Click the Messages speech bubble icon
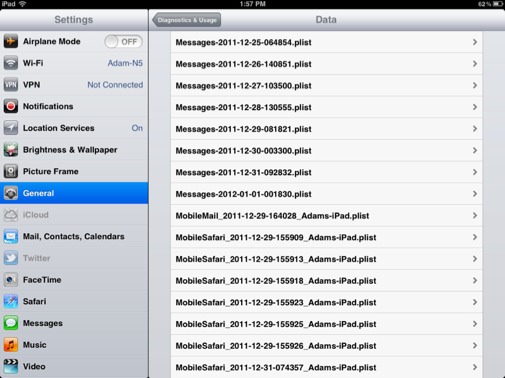The image size is (505, 378). click(11, 323)
